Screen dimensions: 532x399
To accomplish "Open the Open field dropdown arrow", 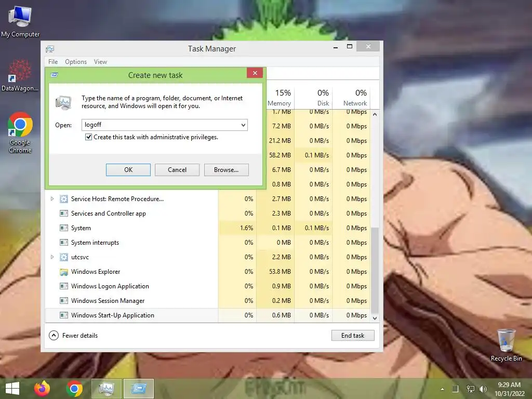I will click(x=243, y=125).
